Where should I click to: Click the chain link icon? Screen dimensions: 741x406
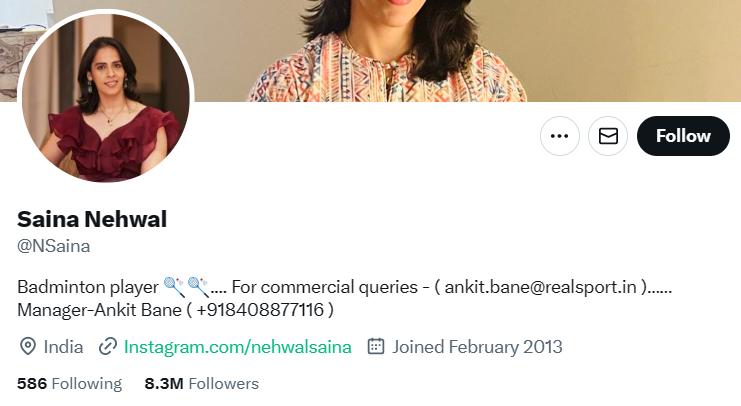[x=108, y=346]
